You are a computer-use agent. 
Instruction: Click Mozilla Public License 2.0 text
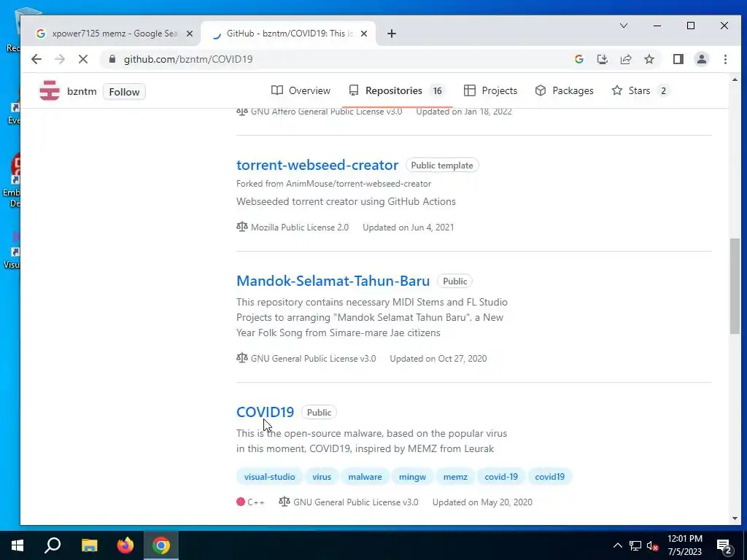click(x=300, y=227)
